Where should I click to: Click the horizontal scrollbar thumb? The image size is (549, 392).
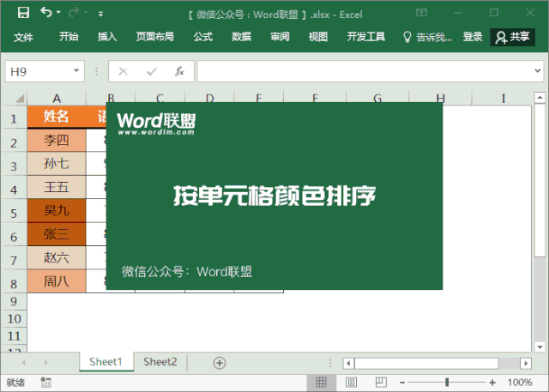pos(426,364)
